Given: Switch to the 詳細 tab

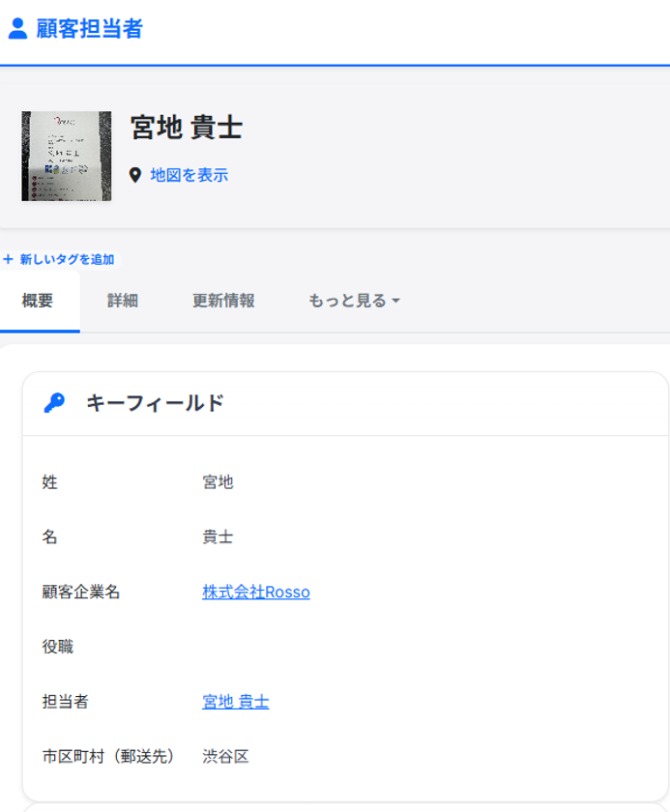Looking at the screenshot, I should click(121, 301).
